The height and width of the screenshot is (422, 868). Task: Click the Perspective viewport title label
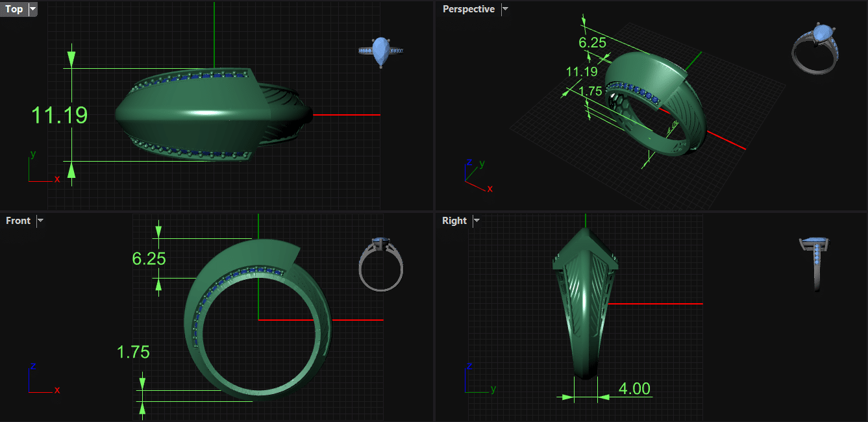[468, 9]
